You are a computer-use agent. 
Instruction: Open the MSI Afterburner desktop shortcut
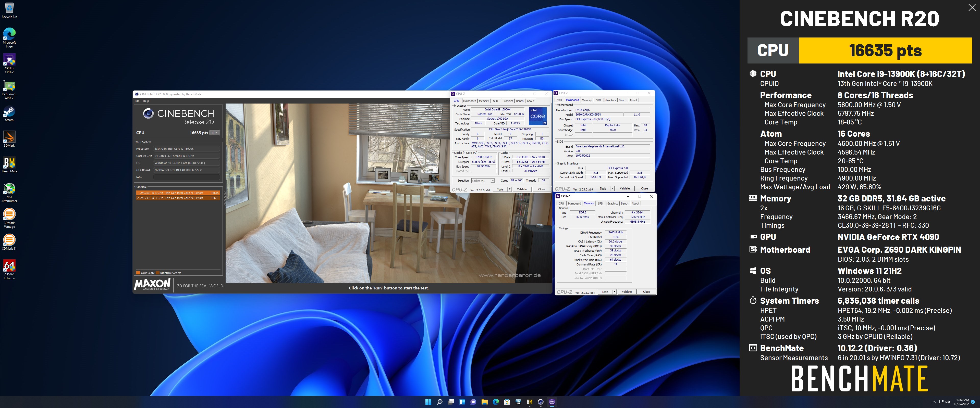tap(9, 192)
